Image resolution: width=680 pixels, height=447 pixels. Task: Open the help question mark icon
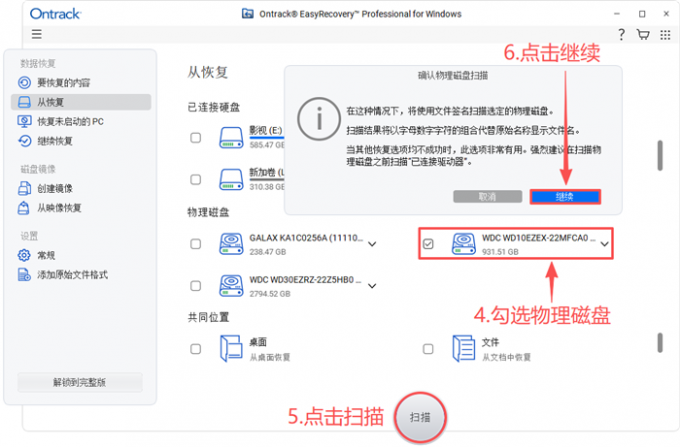point(621,34)
